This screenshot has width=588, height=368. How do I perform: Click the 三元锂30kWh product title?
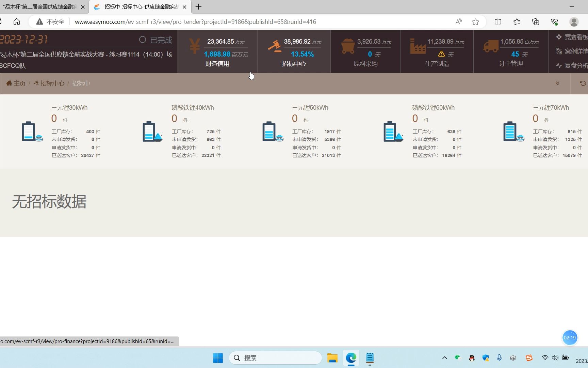[69, 108]
